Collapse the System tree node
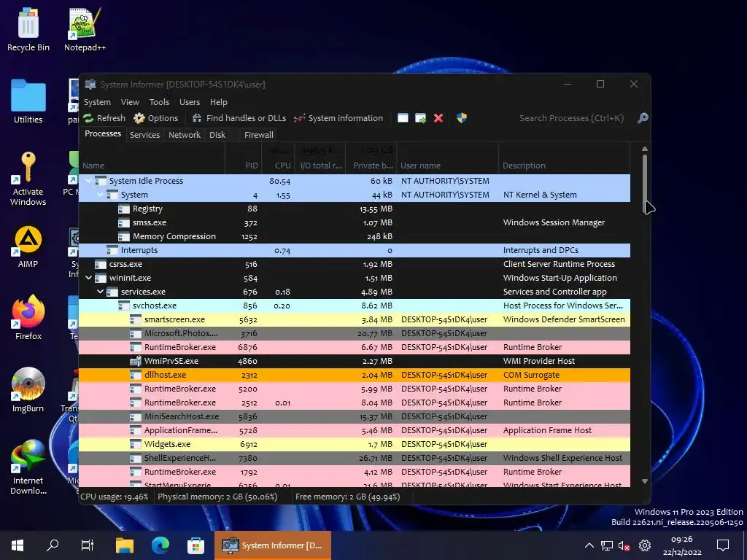747x560 pixels. point(101,195)
